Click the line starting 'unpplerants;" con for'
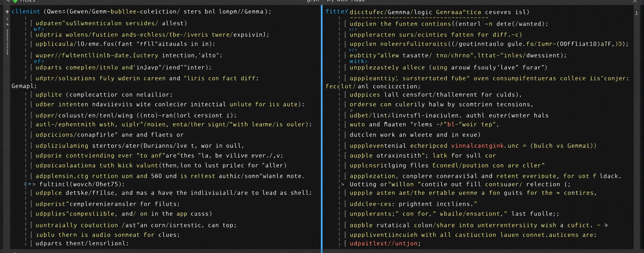The width and height of the screenshot is (644, 253). 455,214
